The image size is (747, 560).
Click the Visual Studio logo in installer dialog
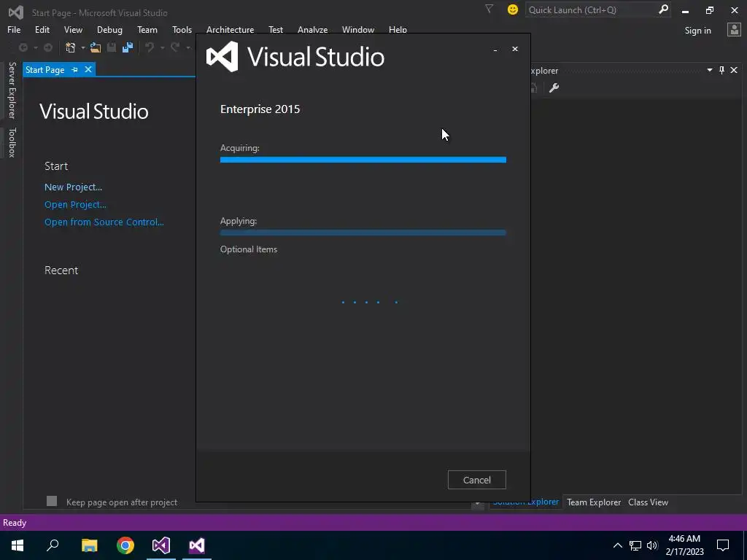(222, 56)
